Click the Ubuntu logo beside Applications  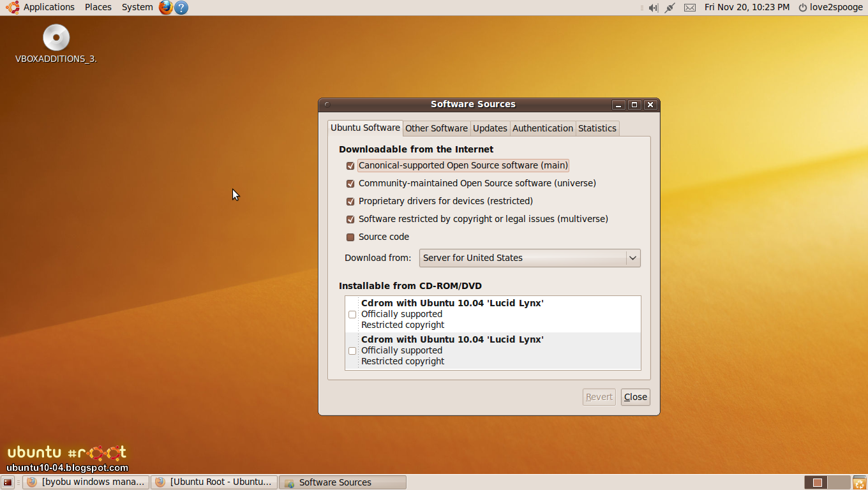click(12, 7)
